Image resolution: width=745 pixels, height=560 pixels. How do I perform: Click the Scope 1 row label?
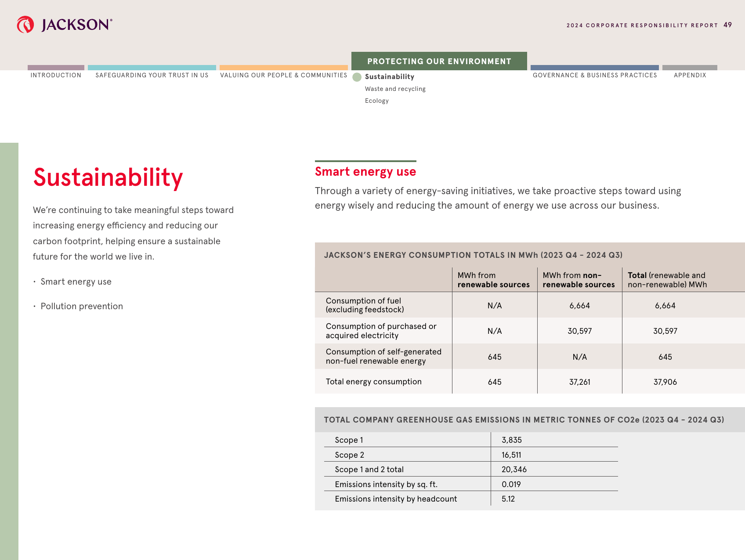pos(349,440)
